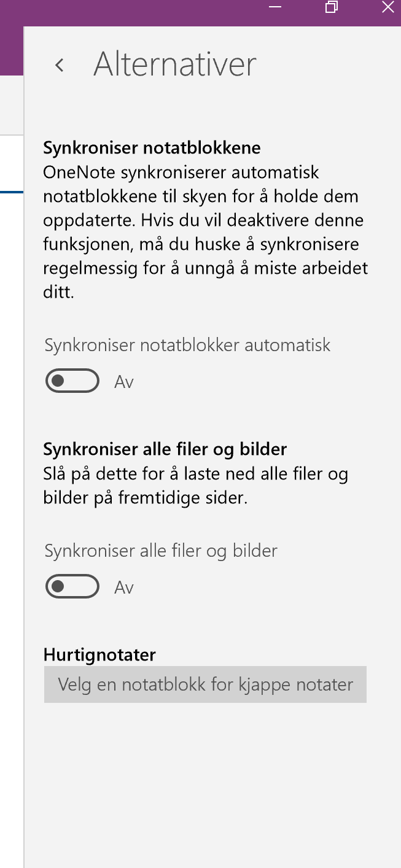This screenshot has width=401, height=868.
Task: Click Velg en notatblokk for kjappe notater
Action: (205, 684)
